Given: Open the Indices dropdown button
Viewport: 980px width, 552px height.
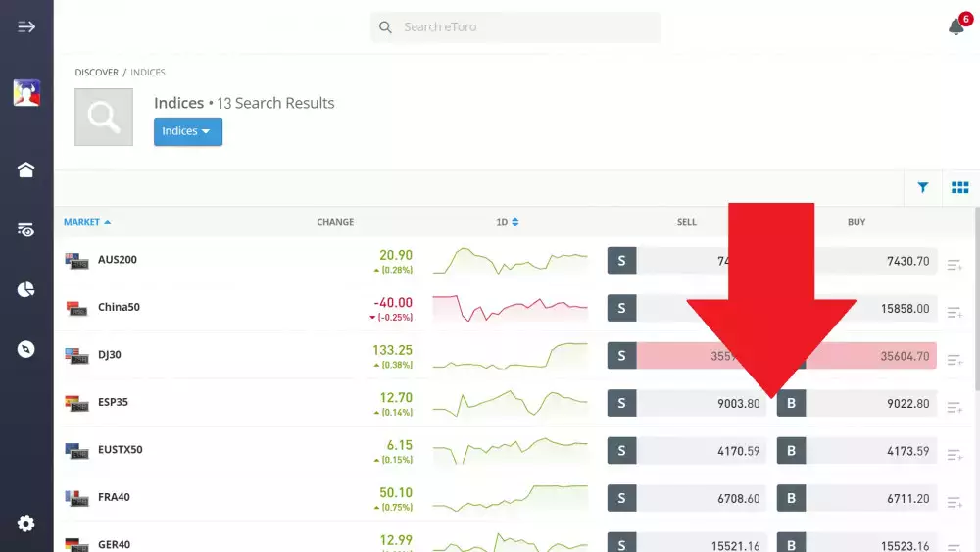Looking at the screenshot, I should (188, 131).
